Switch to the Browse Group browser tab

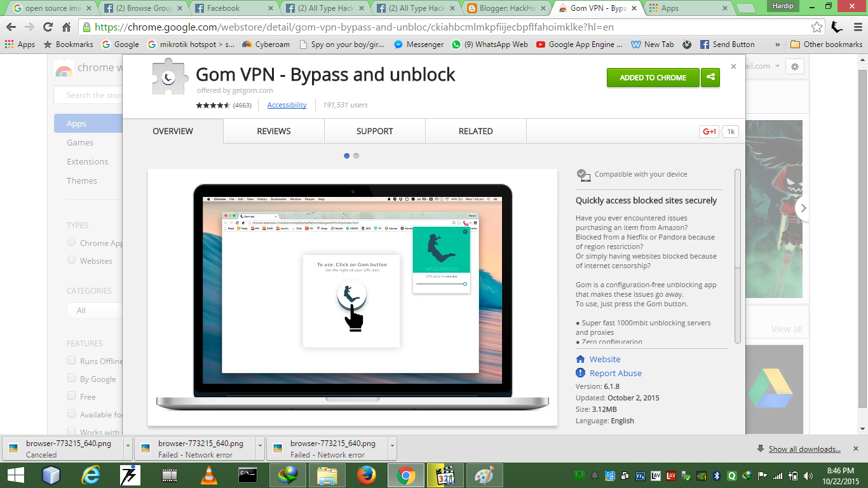point(144,8)
